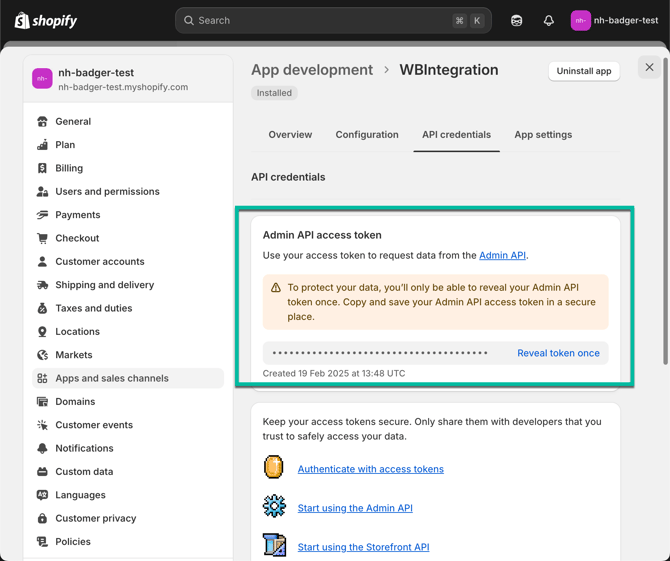Click the Locations pin icon
Viewport: 670px width, 561px height.
pyautogui.click(x=42, y=332)
